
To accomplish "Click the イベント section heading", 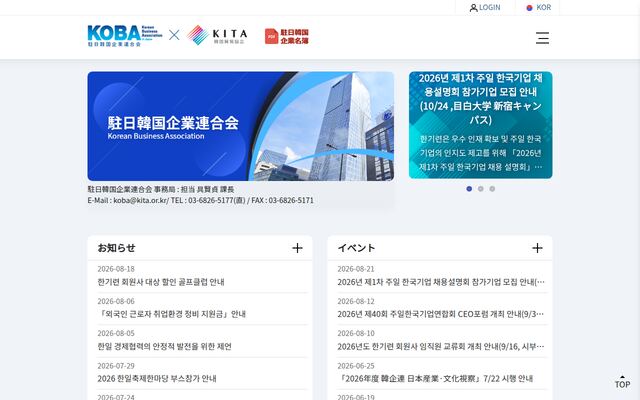I will click(356, 248).
